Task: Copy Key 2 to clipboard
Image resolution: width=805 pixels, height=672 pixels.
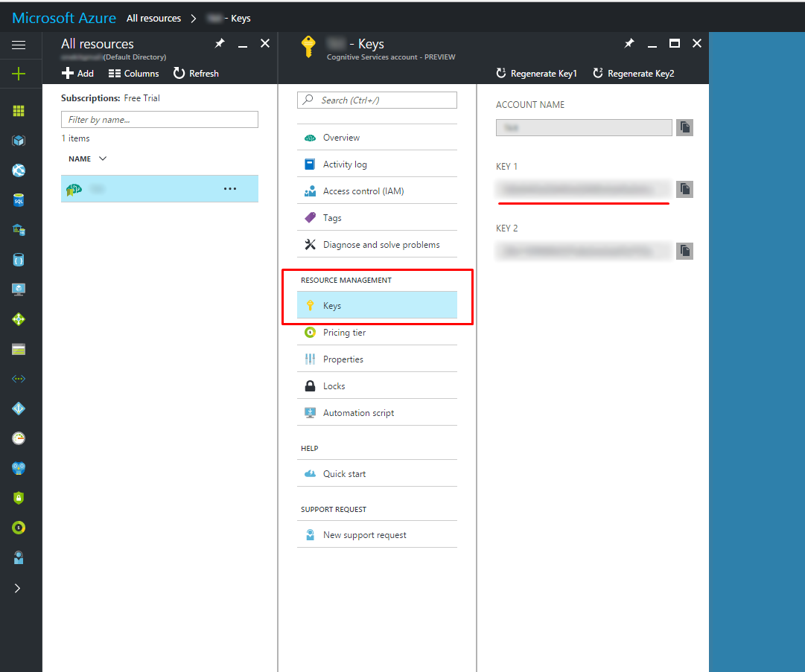Action: [x=685, y=251]
